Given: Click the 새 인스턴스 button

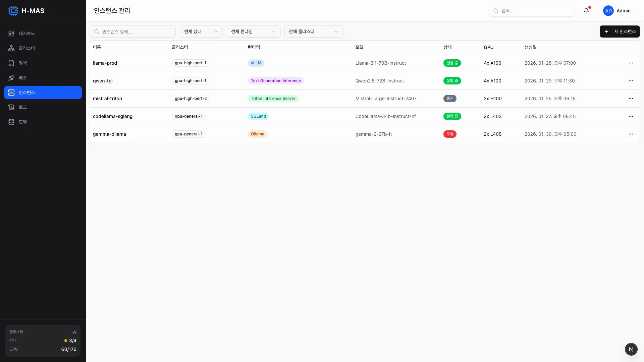Looking at the screenshot, I should pyautogui.click(x=620, y=32).
